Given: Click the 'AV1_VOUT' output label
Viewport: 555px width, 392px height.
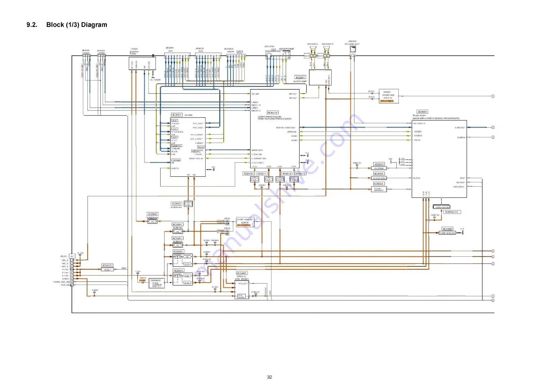Looking at the screenshot, I should pos(198,124).
